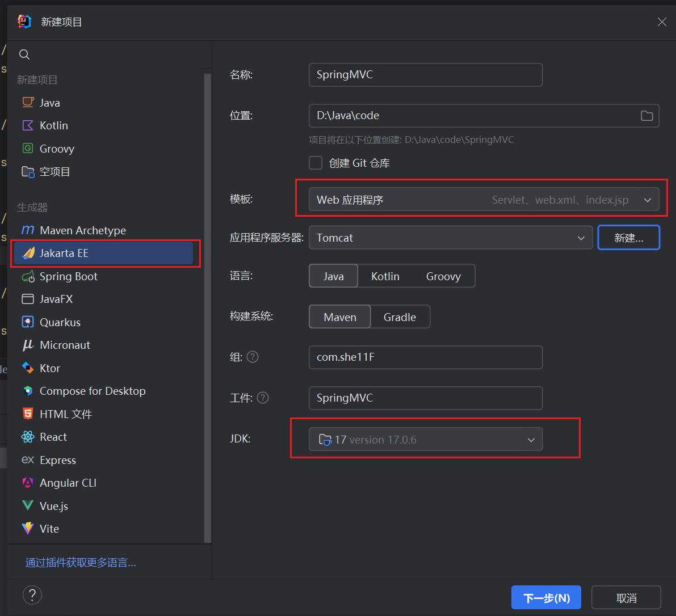
Task: Select the Kotlin new project label
Action: tap(53, 125)
